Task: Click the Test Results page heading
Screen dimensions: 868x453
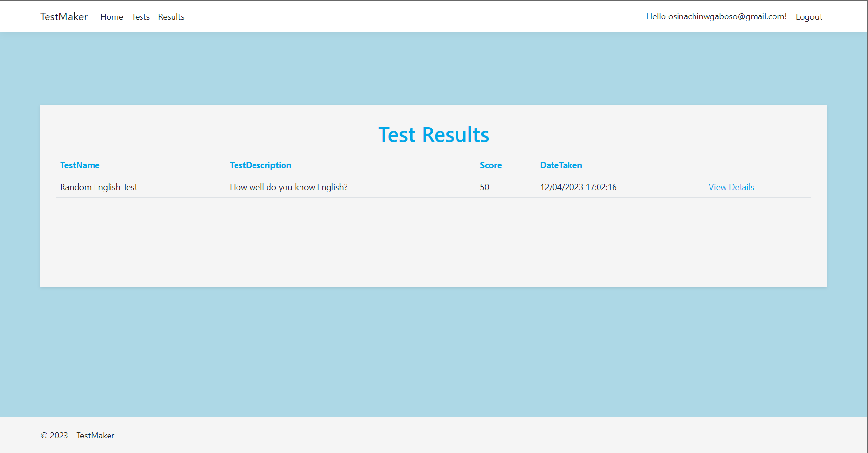Action: (433, 135)
